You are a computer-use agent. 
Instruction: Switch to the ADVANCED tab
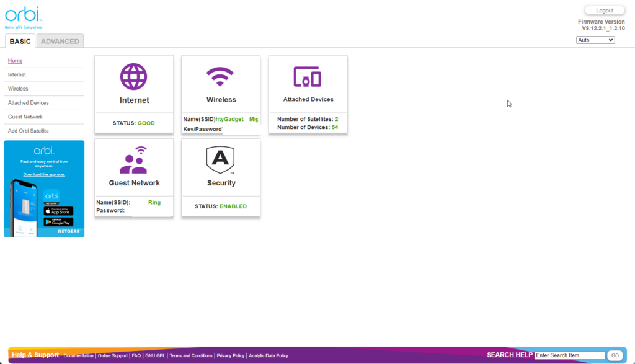60,41
